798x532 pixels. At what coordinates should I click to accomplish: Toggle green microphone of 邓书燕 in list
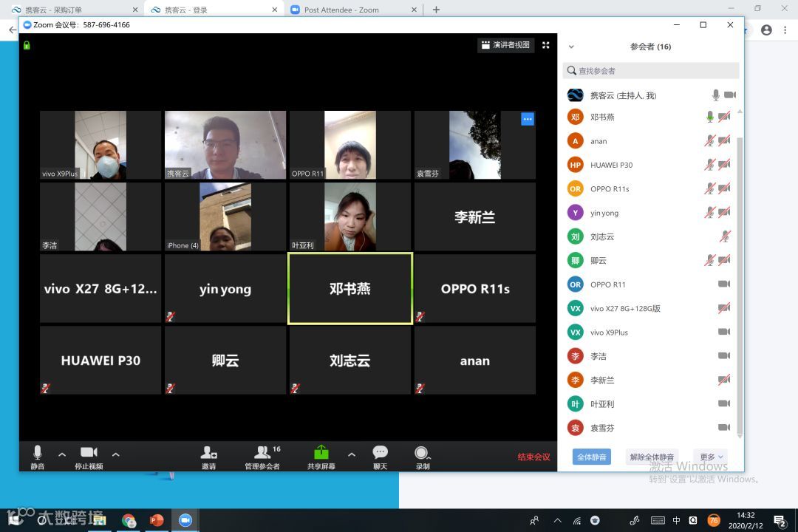click(710, 117)
